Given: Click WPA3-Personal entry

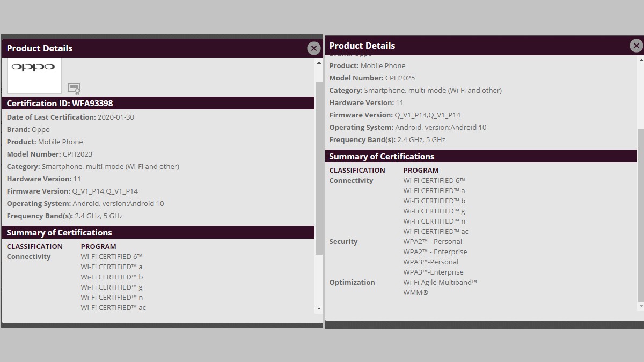Looking at the screenshot, I should click(431, 262).
